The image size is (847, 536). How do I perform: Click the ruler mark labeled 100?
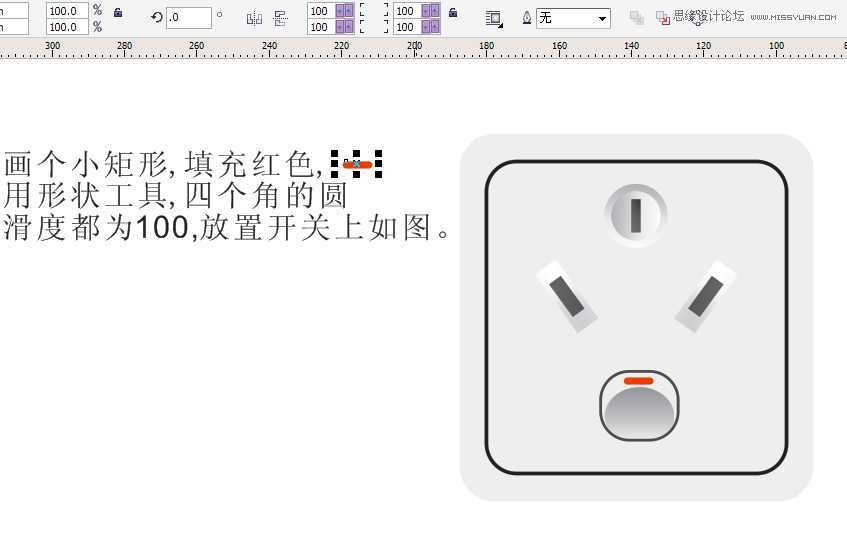(x=776, y=46)
